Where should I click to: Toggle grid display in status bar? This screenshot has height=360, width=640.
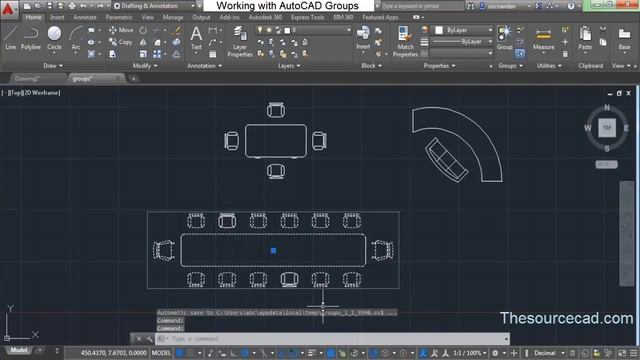tap(180, 353)
